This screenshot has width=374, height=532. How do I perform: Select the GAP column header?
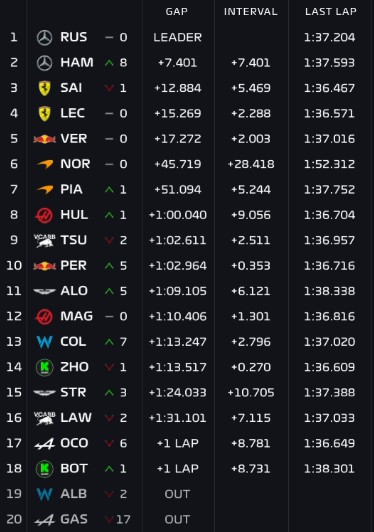point(177,12)
